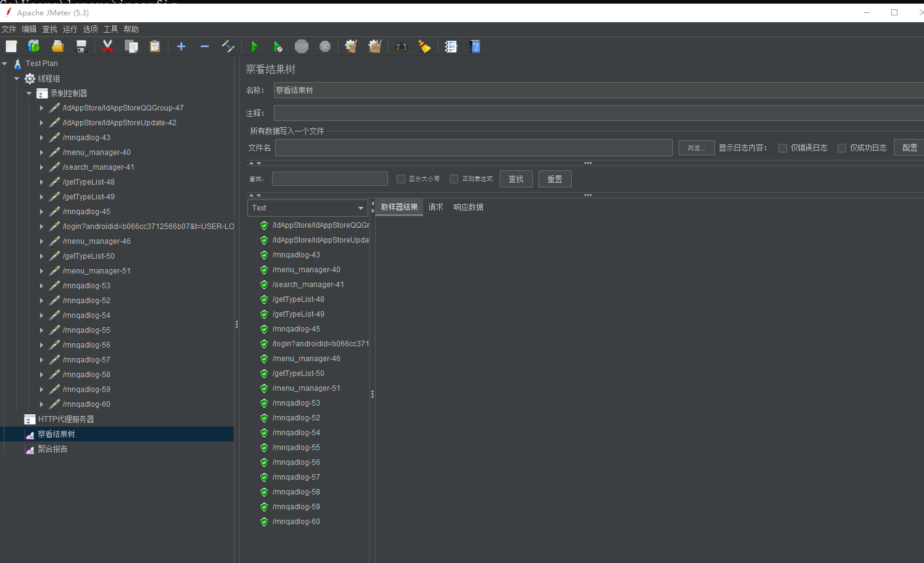Select /mnqadlog-55 in the results tree
The image size is (924, 563).
296,448
